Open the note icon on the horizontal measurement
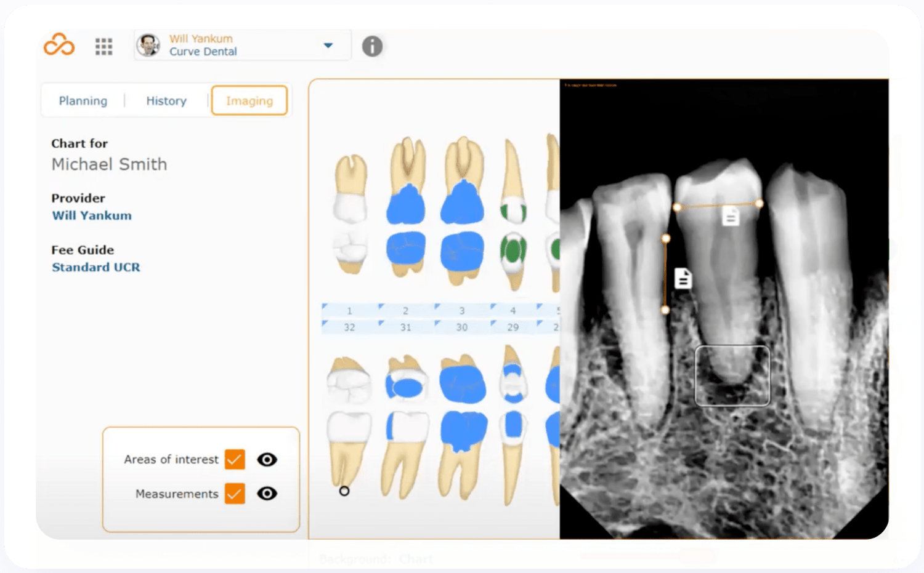Image resolution: width=924 pixels, height=573 pixels. pyautogui.click(x=730, y=216)
